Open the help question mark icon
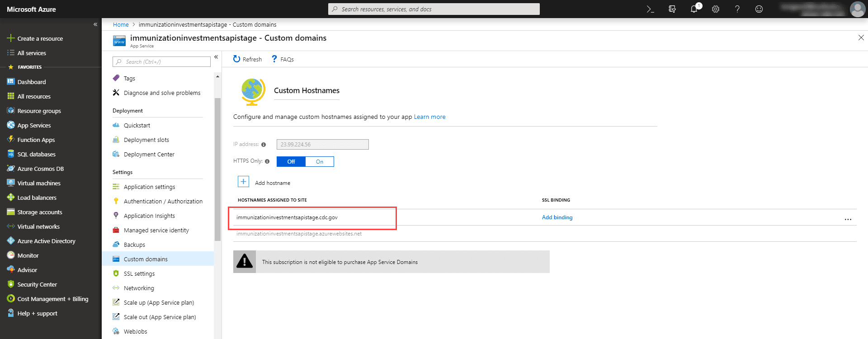868x339 pixels. [737, 9]
